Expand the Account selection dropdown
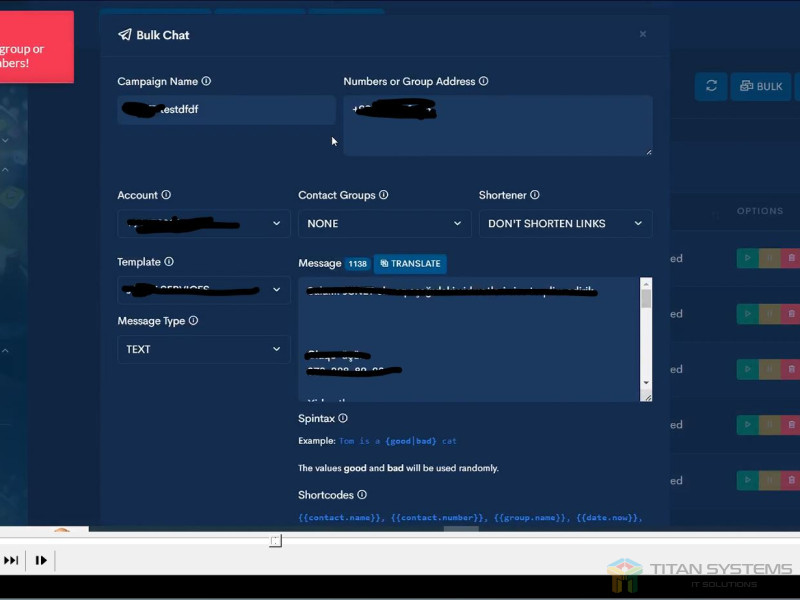800x600 pixels. click(204, 224)
